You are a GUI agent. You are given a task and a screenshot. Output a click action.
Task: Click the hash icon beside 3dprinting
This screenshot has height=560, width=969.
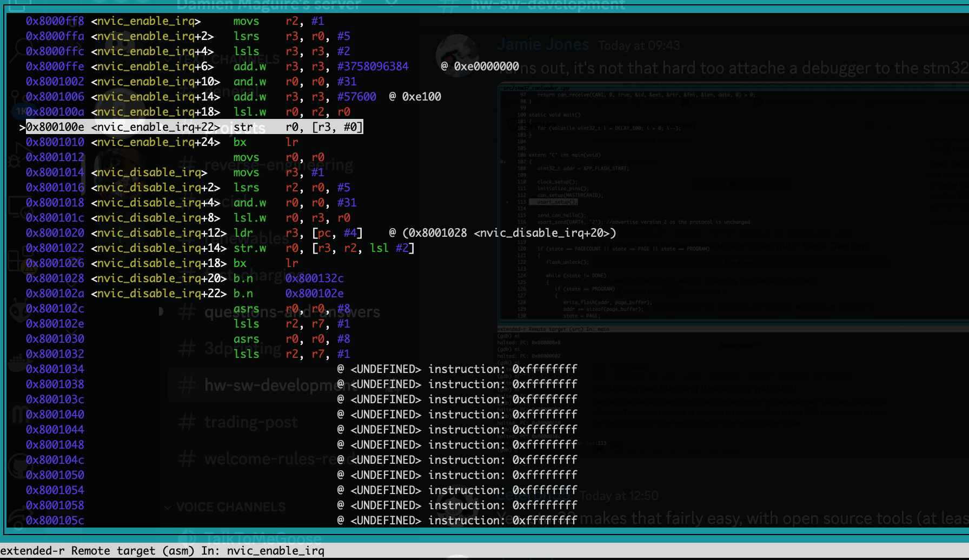point(187,349)
